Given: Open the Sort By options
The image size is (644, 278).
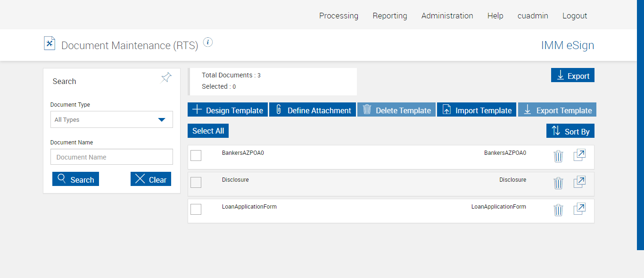Looking at the screenshot, I should point(570,131).
